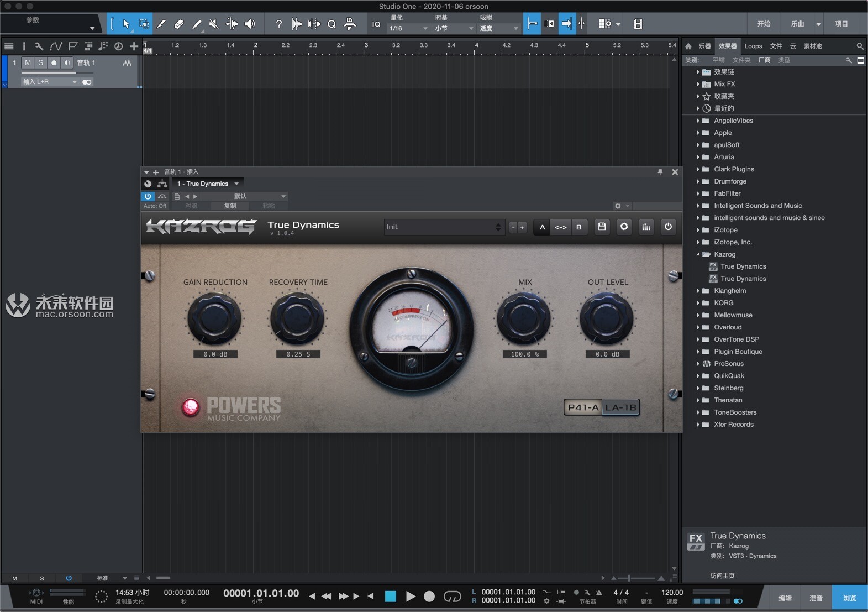This screenshot has height=612, width=868.
Task: Mute track 音轨 1
Action: coord(28,63)
